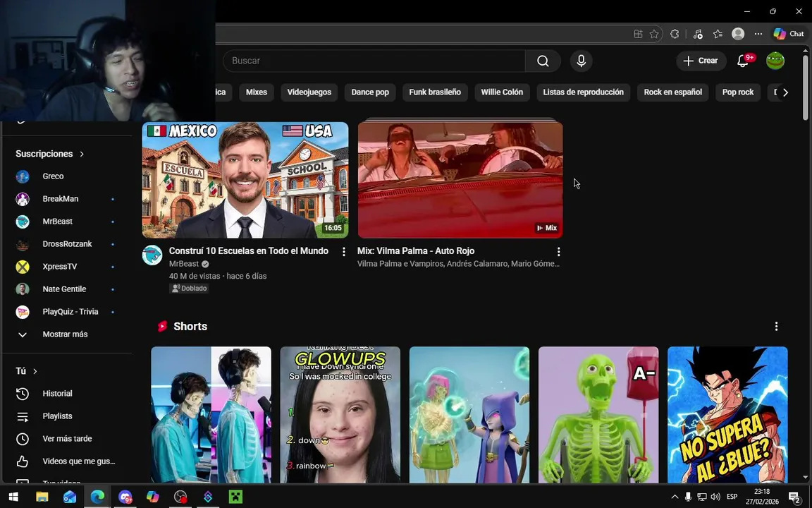
Task: Open the Clash witch short thumbnail
Action: point(469,415)
